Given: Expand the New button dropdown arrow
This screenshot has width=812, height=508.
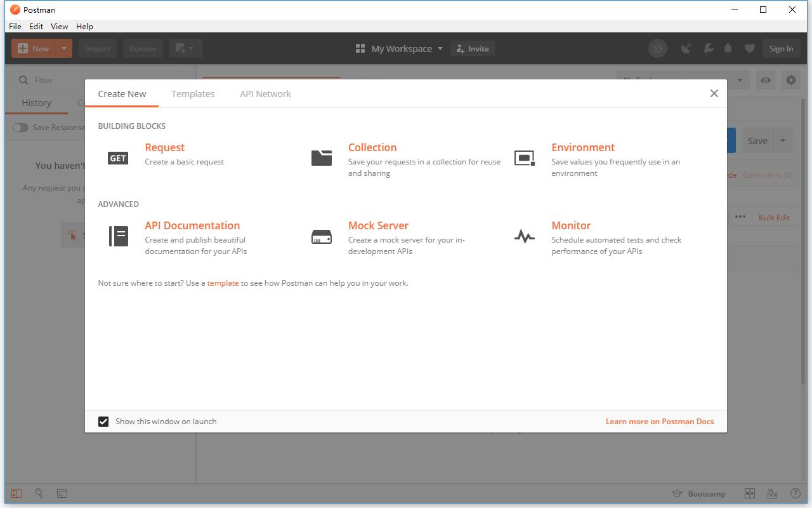Looking at the screenshot, I should tap(64, 48).
